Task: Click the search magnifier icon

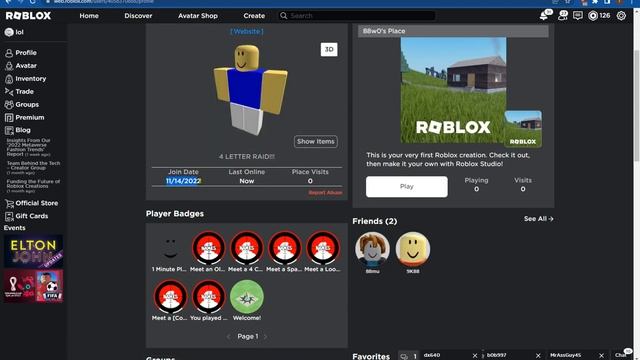Action: click(284, 16)
